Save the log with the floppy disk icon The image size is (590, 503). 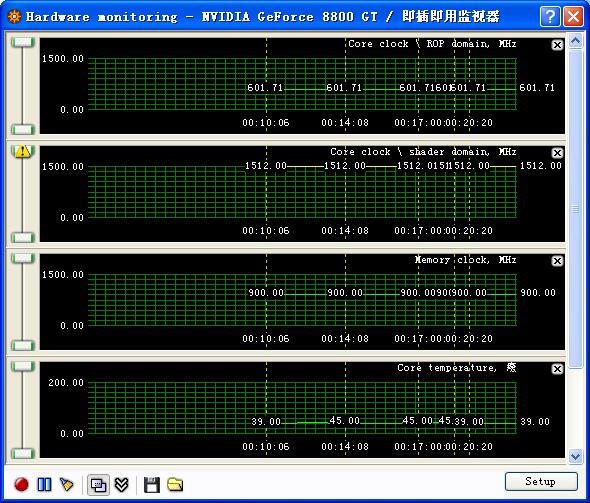pyautogui.click(x=152, y=485)
